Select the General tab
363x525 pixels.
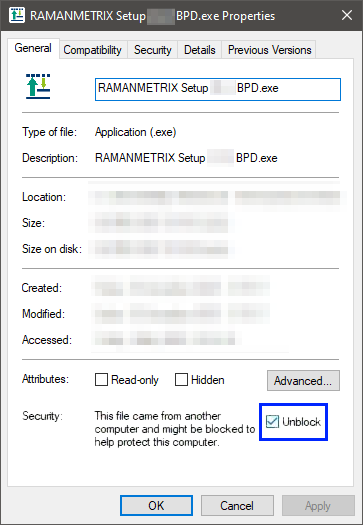33,48
